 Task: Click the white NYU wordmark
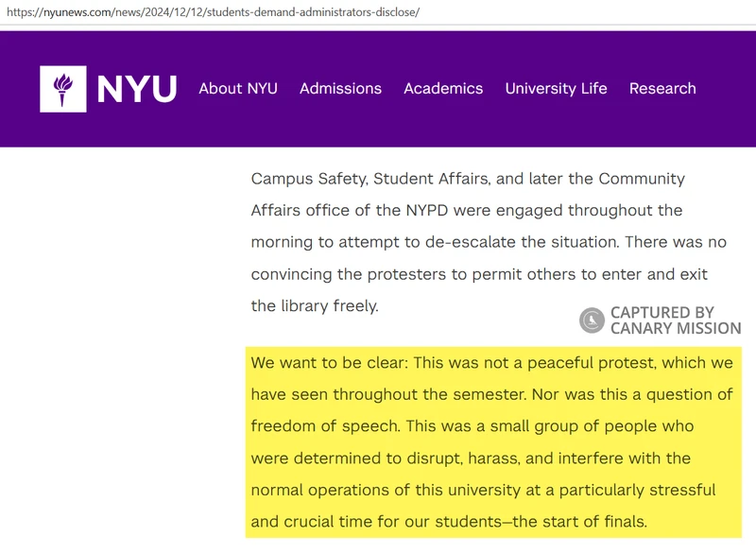(x=137, y=89)
